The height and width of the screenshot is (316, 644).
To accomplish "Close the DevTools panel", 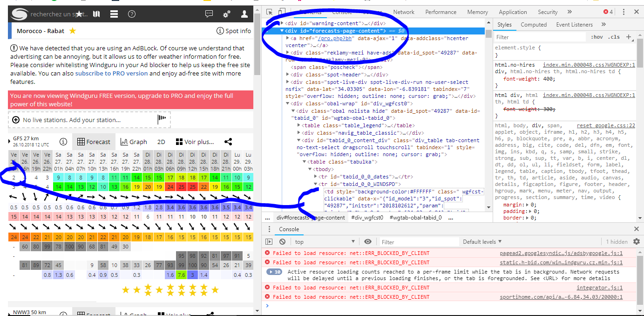I will pyautogui.click(x=637, y=12).
